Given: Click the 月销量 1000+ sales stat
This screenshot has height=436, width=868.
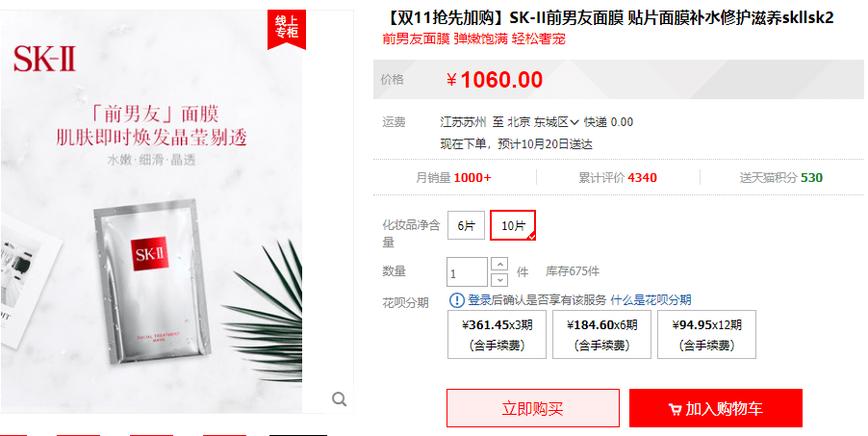Looking at the screenshot, I should pyautogui.click(x=453, y=178).
